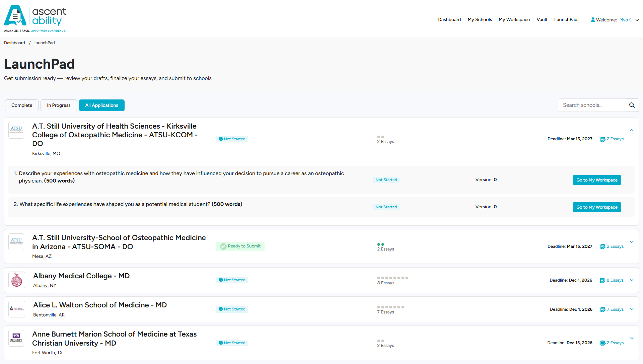Select the All Applications filter
Viewport: 643px width, 364px height.
point(102,105)
